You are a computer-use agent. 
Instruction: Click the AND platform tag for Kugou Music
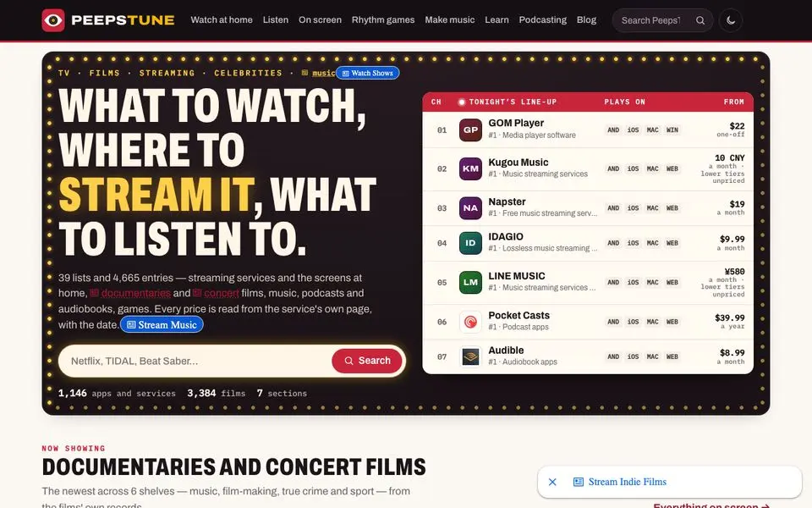pyautogui.click(x=613, y=169)
